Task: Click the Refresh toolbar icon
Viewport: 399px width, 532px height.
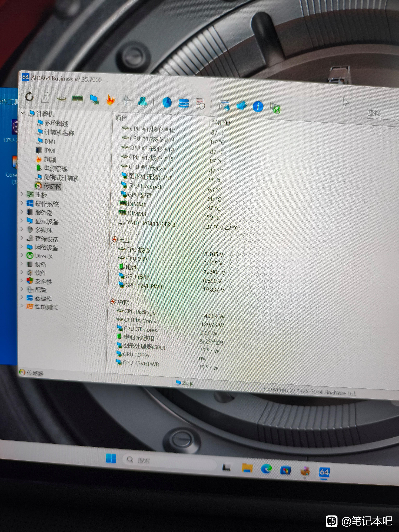Action: pyautogui.click(x=29, y=97)
